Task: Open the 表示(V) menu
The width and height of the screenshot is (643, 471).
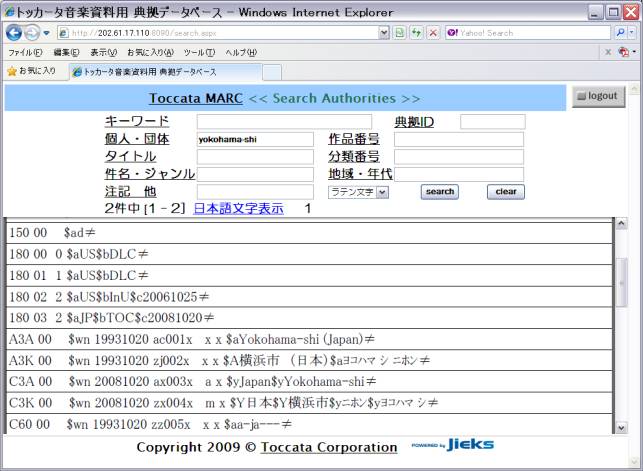Action: pyautogui.click(x=103, y=52)
